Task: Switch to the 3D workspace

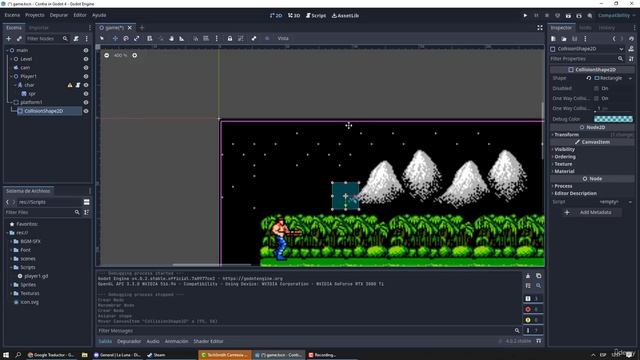Action: coord(294,16)
